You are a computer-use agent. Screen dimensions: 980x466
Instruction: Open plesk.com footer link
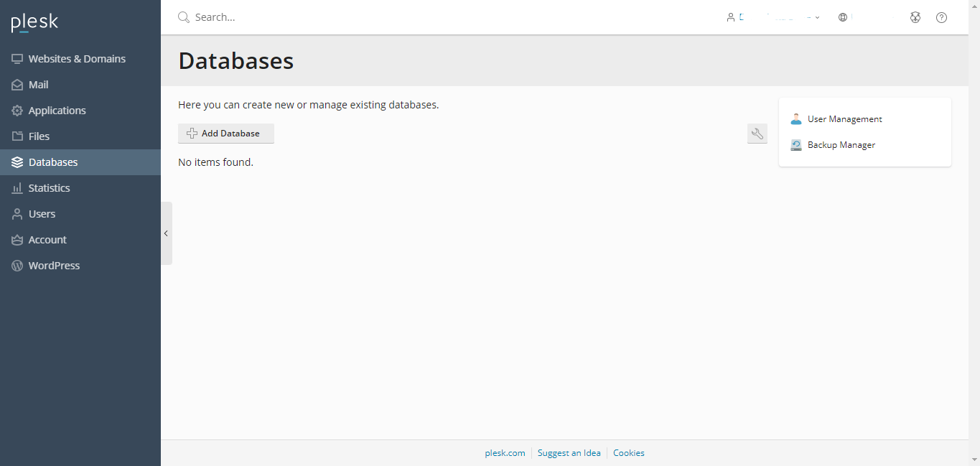coord(505,453)
